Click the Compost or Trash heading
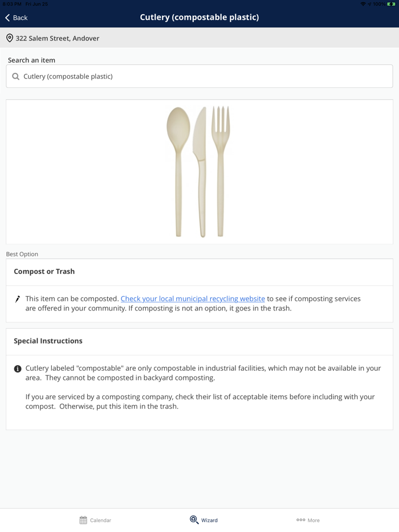 (44, 272)
